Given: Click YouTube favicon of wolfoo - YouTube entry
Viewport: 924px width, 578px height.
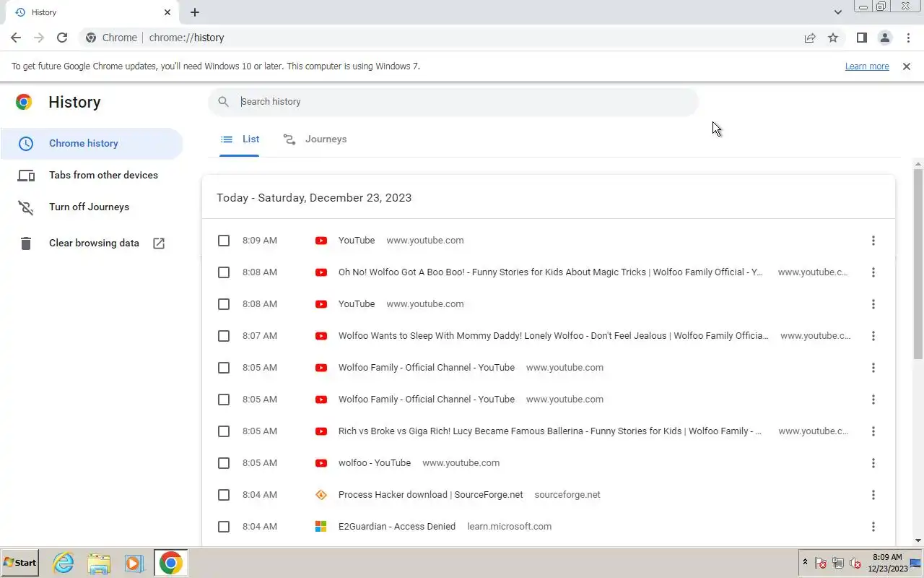Looking at the screenshot, I should pos(321,463).
